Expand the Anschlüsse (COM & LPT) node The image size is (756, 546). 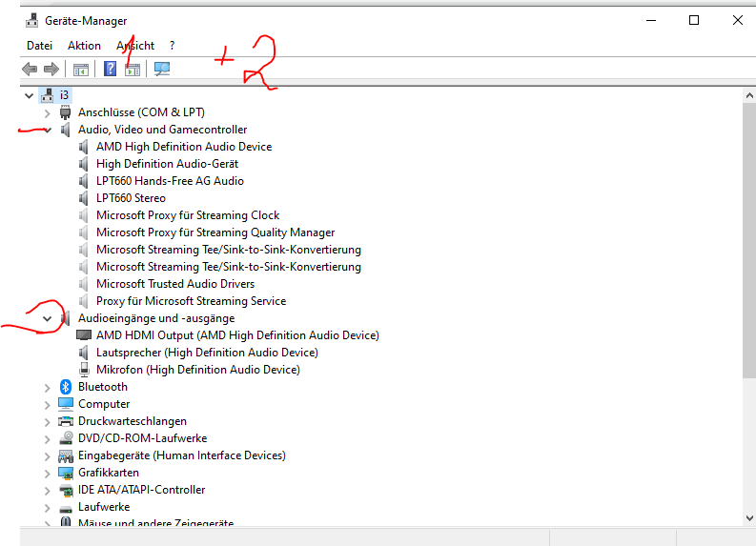coord(48,113)
